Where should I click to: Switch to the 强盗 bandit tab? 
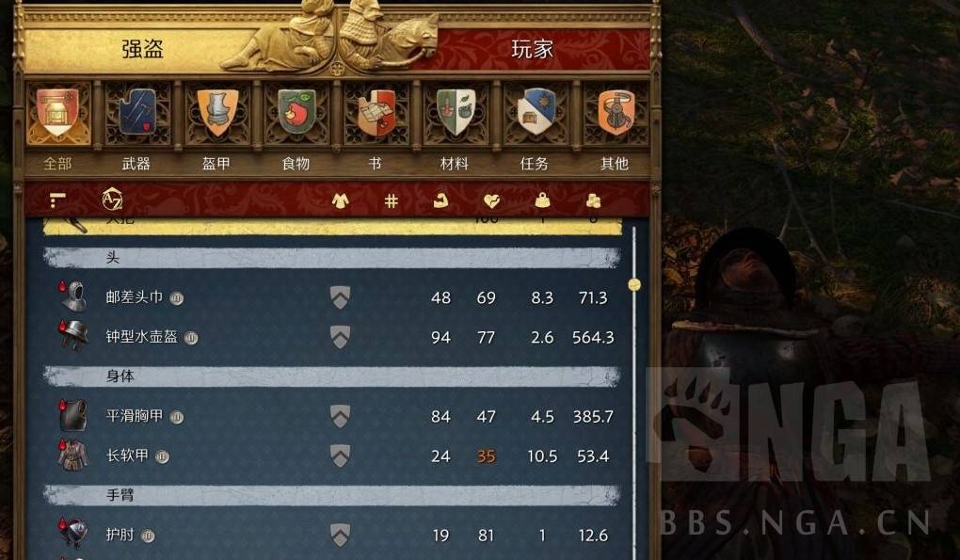(142, 49)
